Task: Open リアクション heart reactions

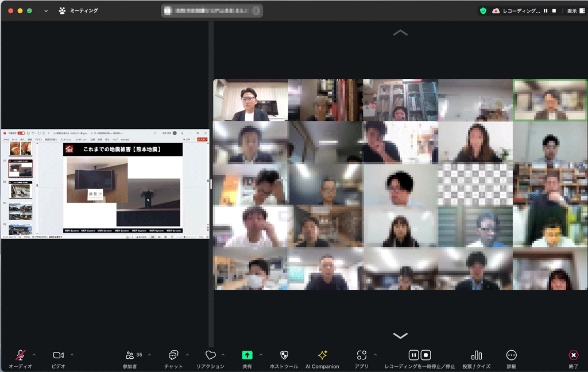Action: pos(210,355)
